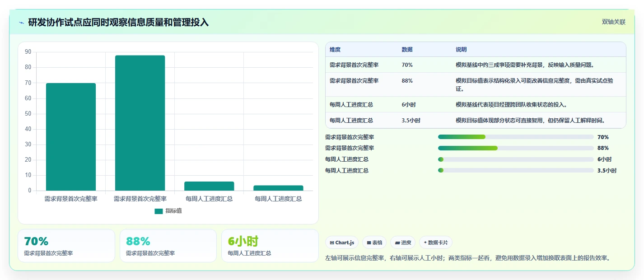Click the 3.5小时 value beside its progress bar

[607, 171]
